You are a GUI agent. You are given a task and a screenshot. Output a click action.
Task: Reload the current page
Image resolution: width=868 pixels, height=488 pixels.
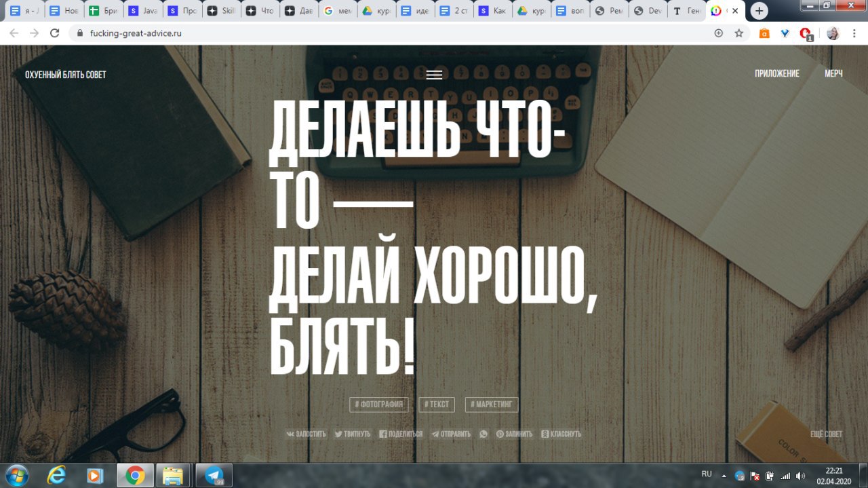[54, 33]
